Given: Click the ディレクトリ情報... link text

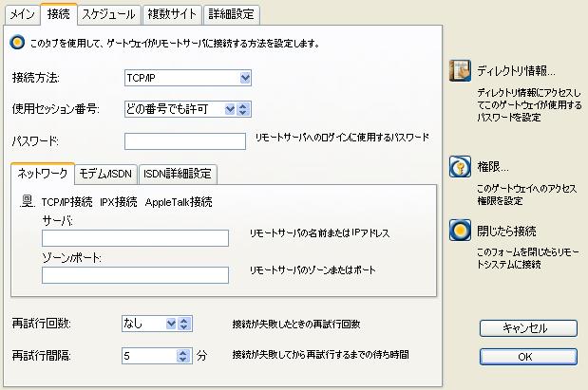Looking at the screenshot, I should click(516, 70).
